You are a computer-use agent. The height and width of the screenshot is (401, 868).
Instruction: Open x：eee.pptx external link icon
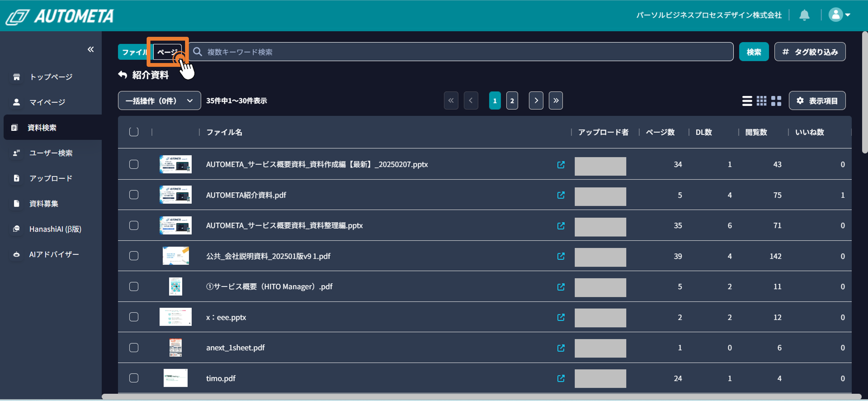(561, 317)
